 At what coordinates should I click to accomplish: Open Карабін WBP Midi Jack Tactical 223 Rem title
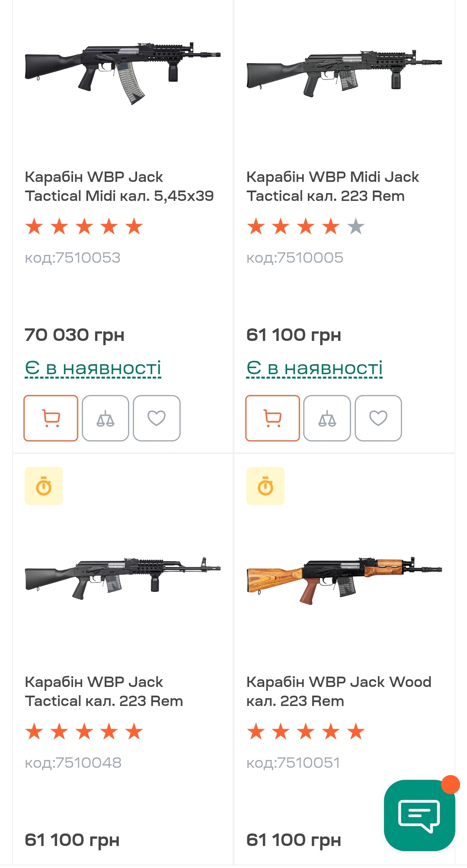[332, 186]
